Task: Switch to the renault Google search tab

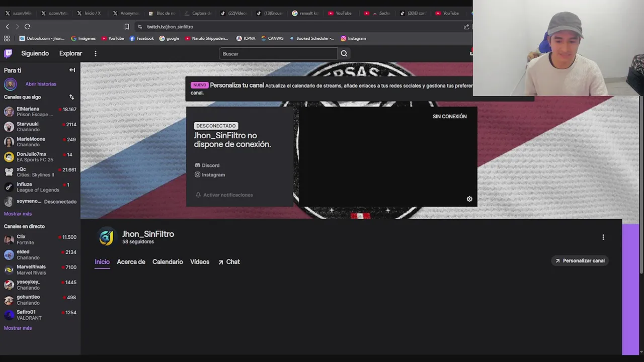Action: pyautogui.click(x=306, y=13)
